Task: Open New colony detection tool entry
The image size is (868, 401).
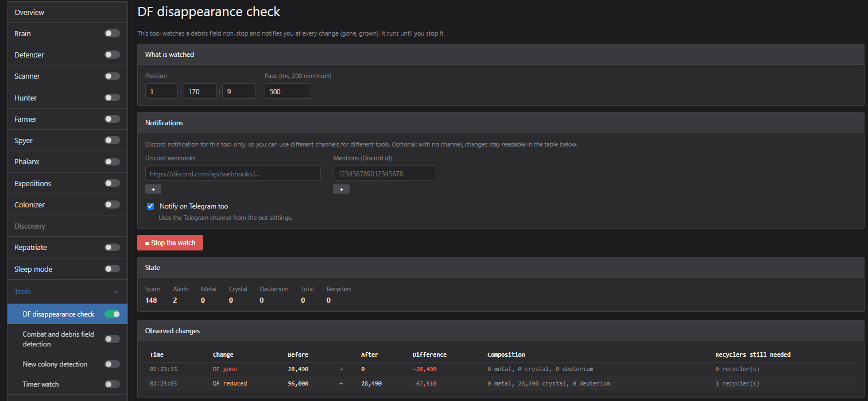Action: (x=55, y=364)
